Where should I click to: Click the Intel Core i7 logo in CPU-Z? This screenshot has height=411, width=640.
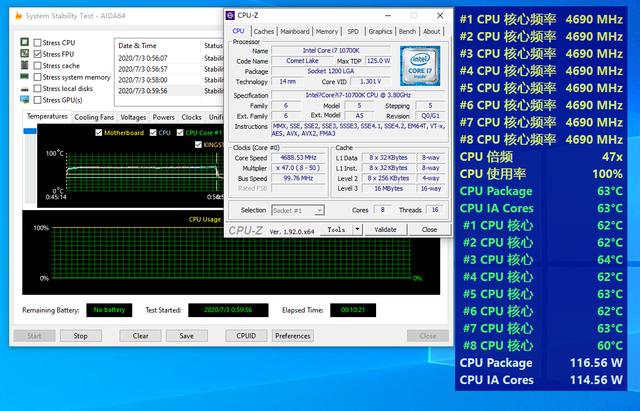(420, 66)
